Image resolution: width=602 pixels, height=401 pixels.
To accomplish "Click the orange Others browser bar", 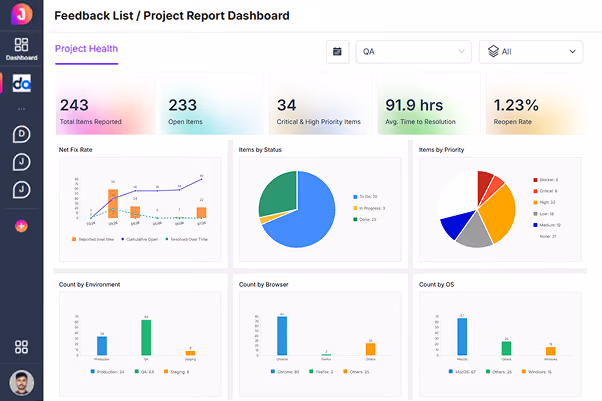I will pyautogui.click(x=370, y=349).
